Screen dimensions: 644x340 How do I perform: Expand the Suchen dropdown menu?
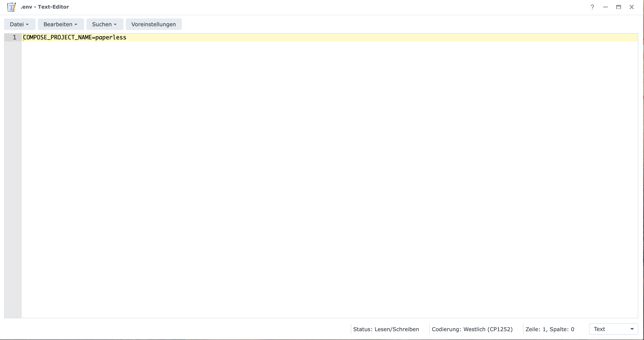[105, 24]
